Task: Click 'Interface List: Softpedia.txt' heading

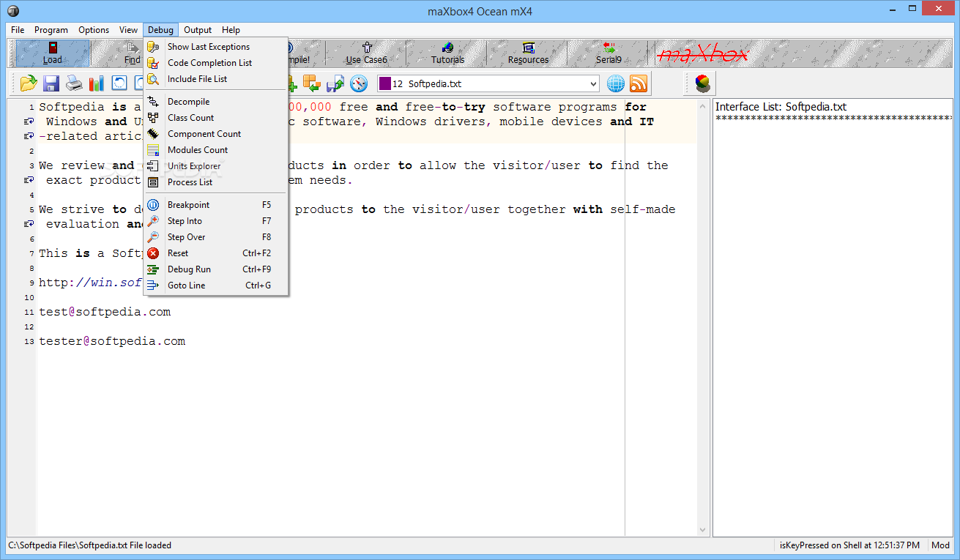Action: click(x=781, y=107)
